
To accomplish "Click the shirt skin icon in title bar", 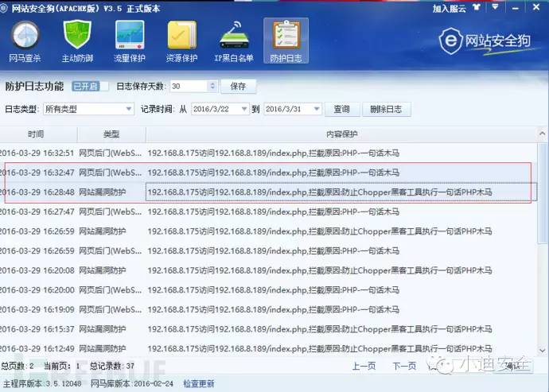I will (x=476, y=7).
